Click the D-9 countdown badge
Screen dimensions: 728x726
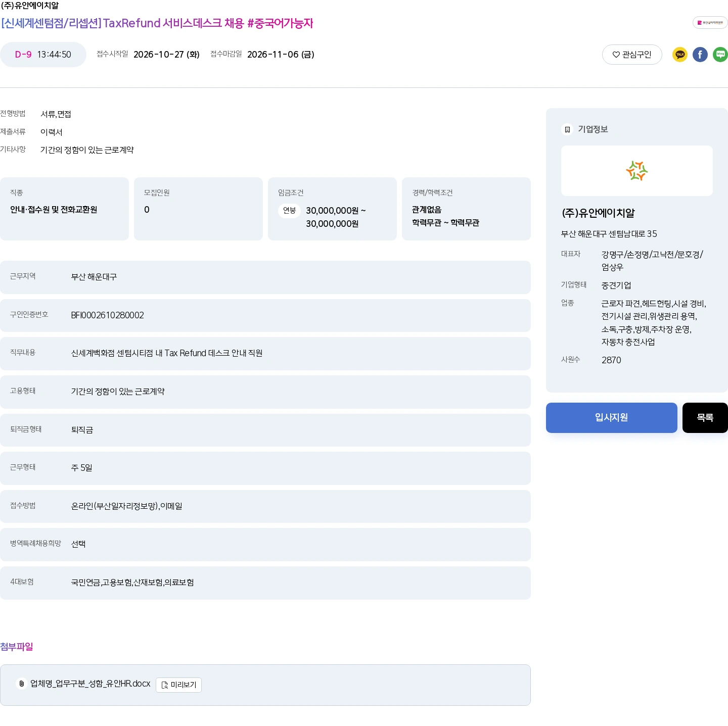43,55
